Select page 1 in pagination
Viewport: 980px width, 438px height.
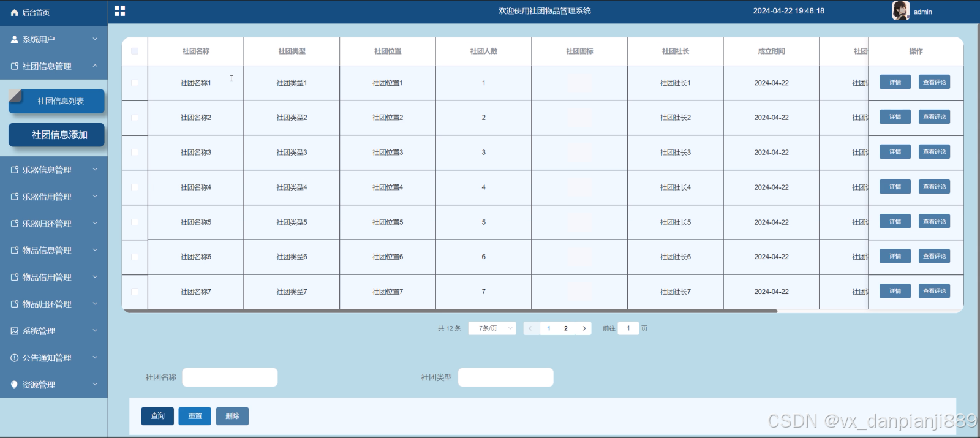click(549, 328)
